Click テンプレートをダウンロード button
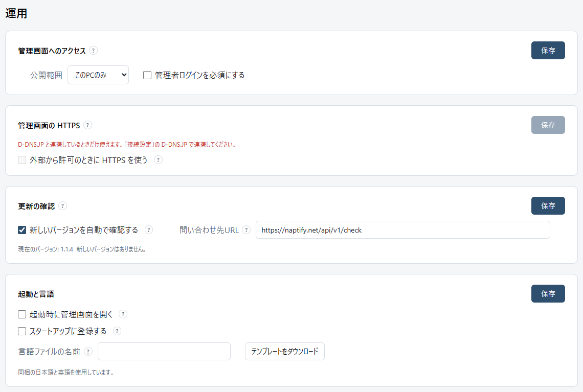The height and width of the screenshot is (392, 583). click(285, 352)
